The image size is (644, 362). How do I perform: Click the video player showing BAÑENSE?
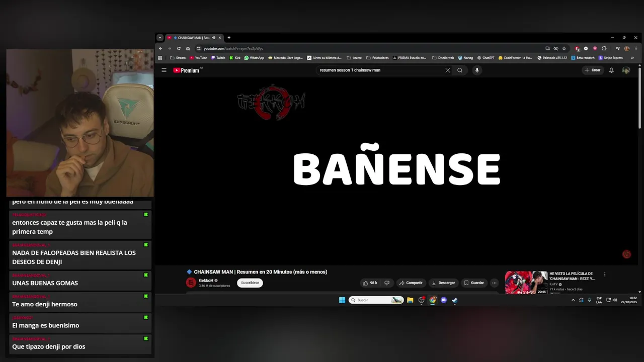[396, 170]
